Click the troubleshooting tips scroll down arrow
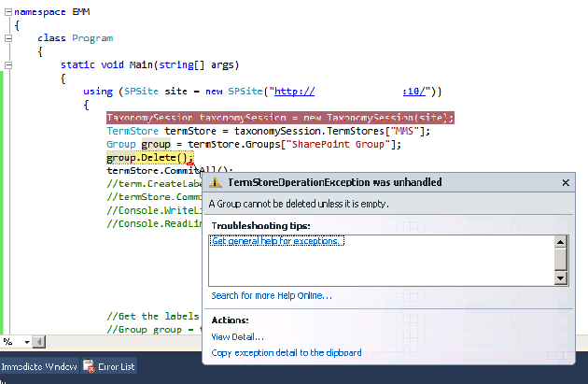The height and width of the screenshot is (384, 588). pos(560,278)
